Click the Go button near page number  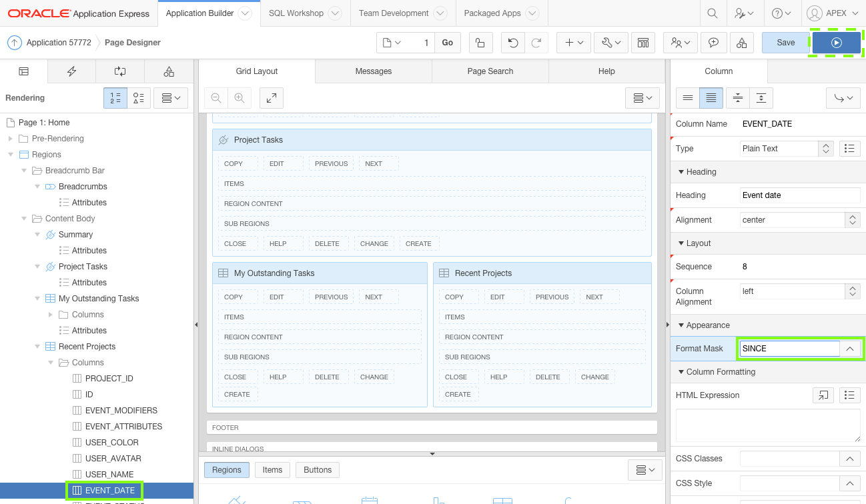coord(447,42)
